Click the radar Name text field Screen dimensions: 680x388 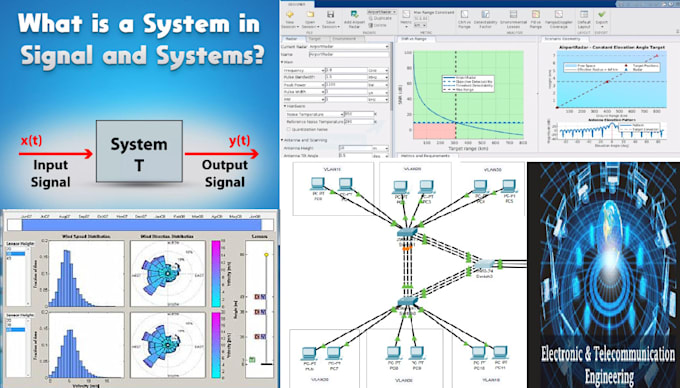(x=349, y=55)
